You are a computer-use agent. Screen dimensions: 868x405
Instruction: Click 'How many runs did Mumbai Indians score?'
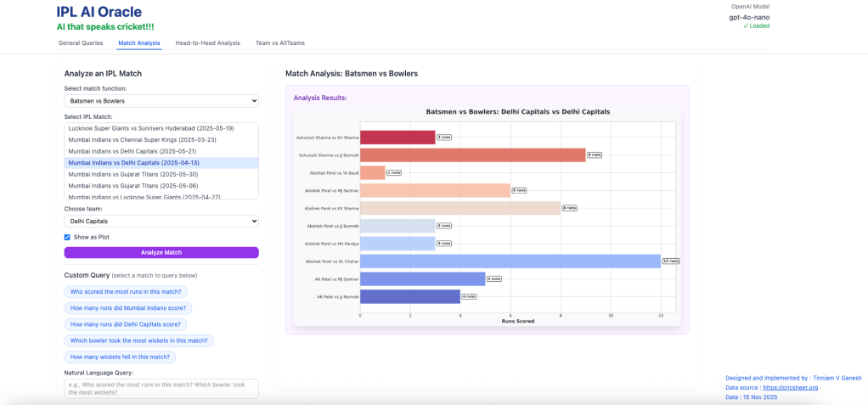128,308
